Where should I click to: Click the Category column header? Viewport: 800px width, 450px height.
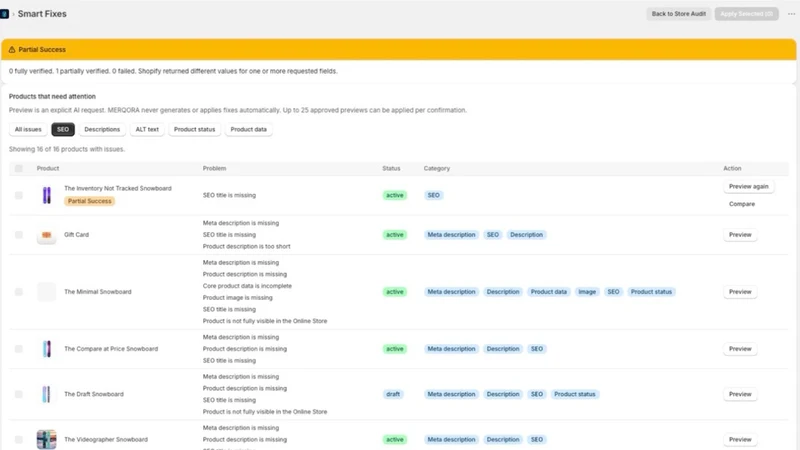tap(437, 168)
